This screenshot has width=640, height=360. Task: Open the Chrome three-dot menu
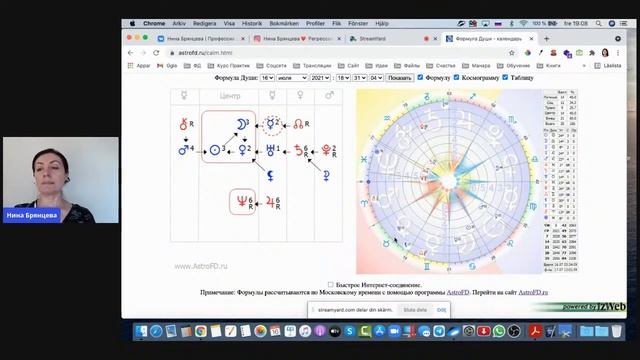618,53
